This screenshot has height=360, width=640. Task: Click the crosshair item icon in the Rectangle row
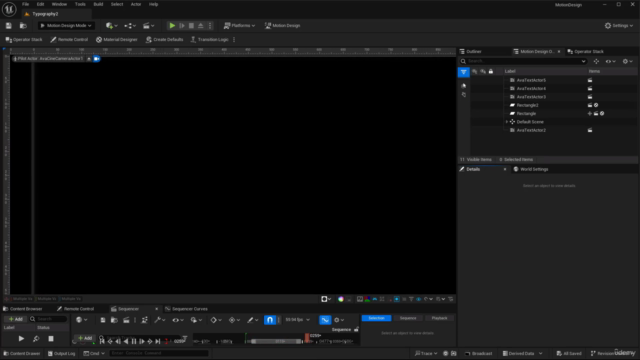(590, 113)
